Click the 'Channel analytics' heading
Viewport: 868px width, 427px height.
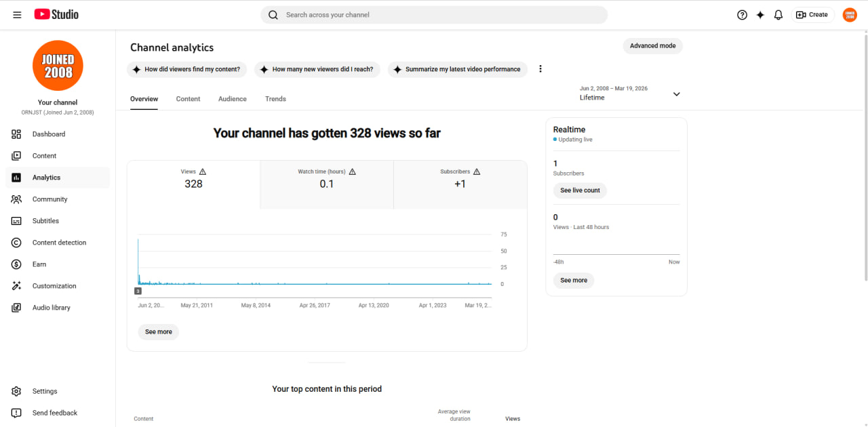172,47
